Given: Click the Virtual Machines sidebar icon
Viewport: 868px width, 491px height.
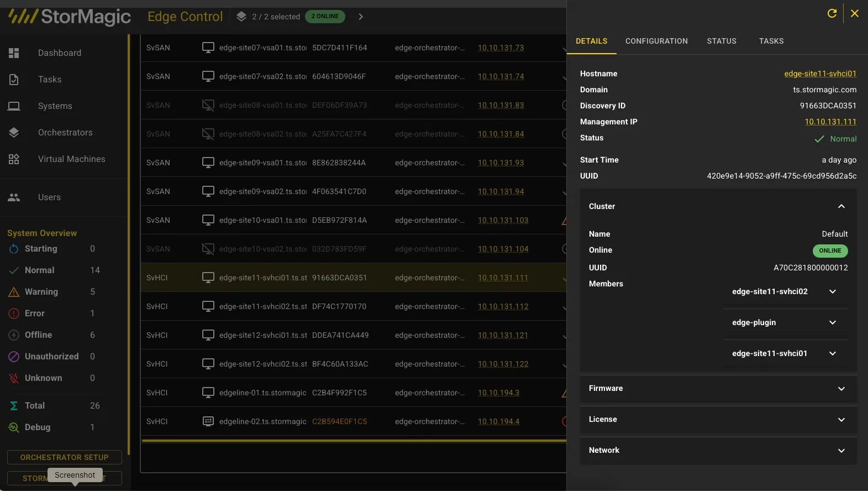Looking at the screenshot, I should 14,159.
